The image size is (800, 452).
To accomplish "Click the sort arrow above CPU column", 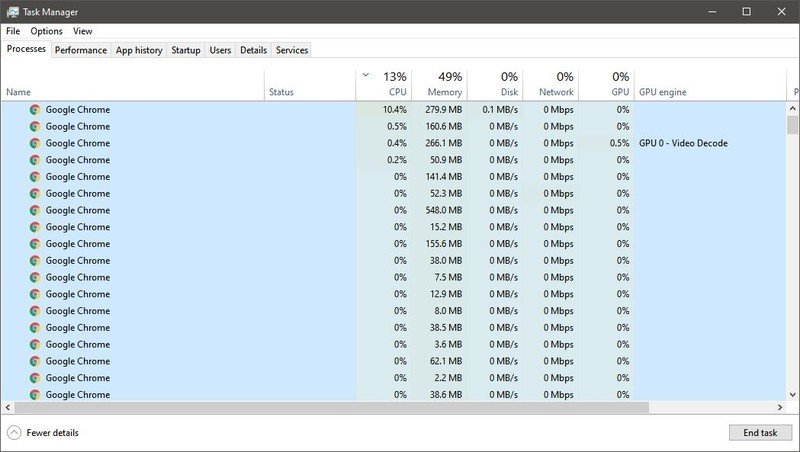I will coord(366,75).
